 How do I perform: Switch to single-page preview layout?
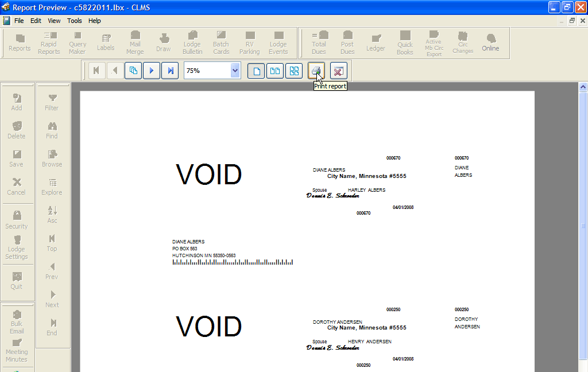point(257,71)
